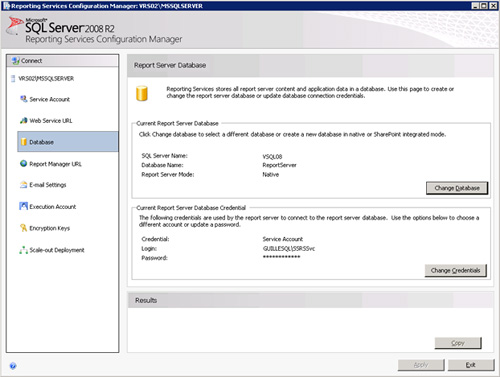Click the Password label
The height and width of the screenshot is (377, 500).
coord(154,258)
